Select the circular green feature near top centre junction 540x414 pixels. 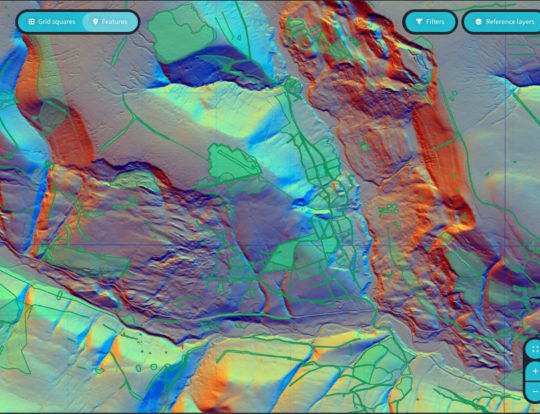click(x=292, y=84)
